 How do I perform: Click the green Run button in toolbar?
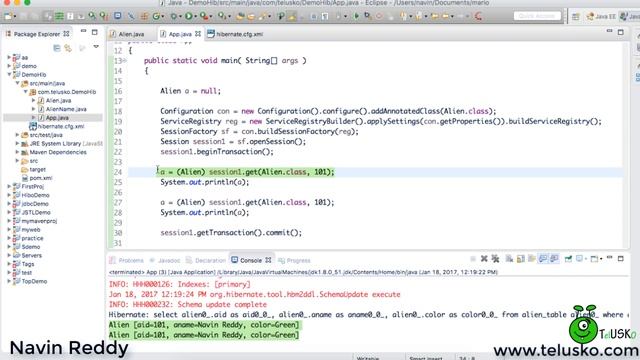coord(189,16)
